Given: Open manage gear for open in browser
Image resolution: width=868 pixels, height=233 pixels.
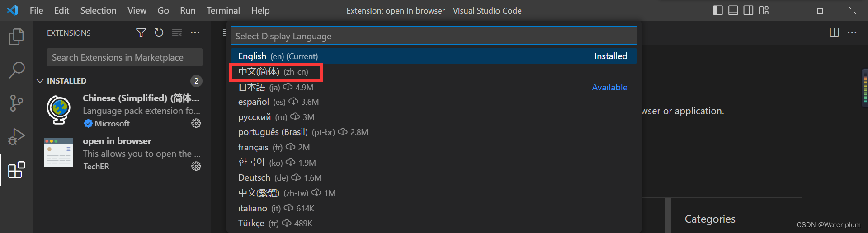Looking at the screenshot, I should point(196,166).
